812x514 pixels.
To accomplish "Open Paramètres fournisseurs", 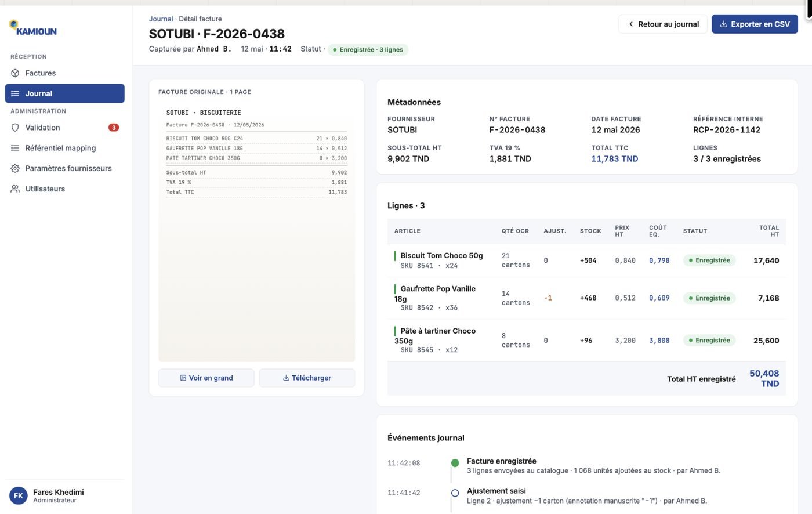I will click(64, 168).
